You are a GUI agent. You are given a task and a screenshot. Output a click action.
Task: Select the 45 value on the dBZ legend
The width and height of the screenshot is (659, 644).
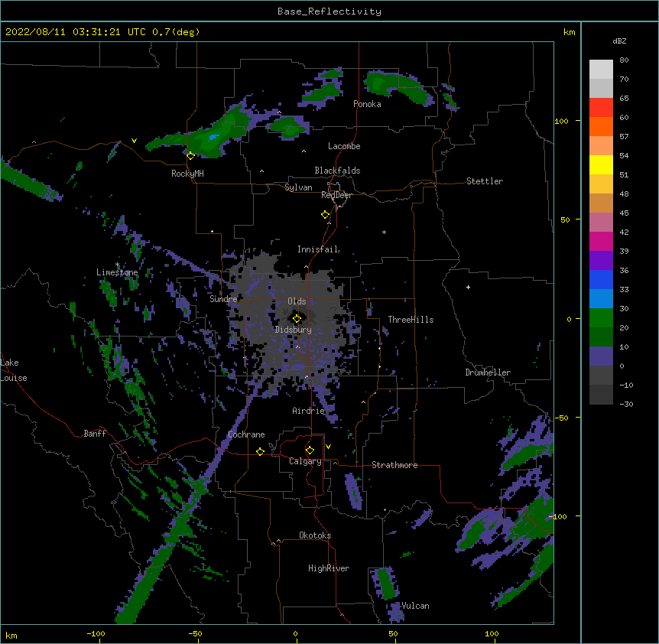(624, 213)
